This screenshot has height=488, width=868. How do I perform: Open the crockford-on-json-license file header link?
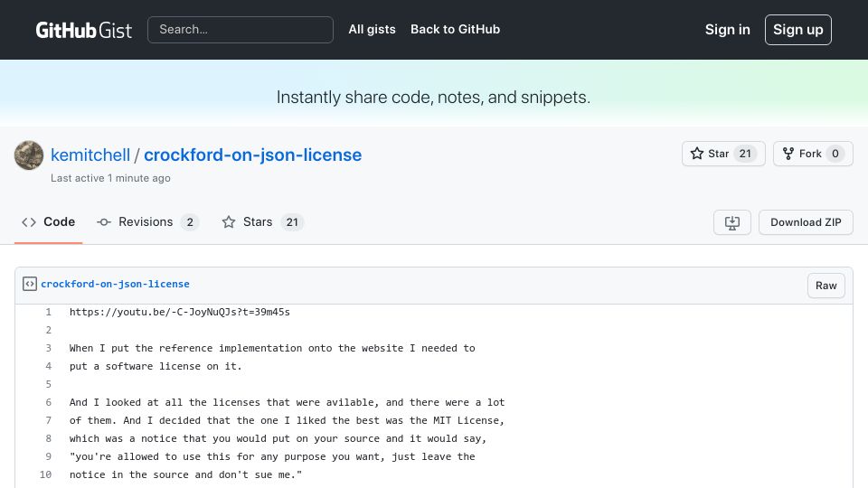[115, 284]
